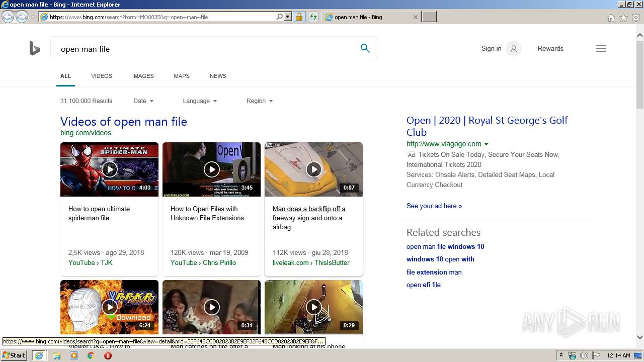Click the scrollbar down arrow
Screen dimensions: 644x362
point(640,337)
